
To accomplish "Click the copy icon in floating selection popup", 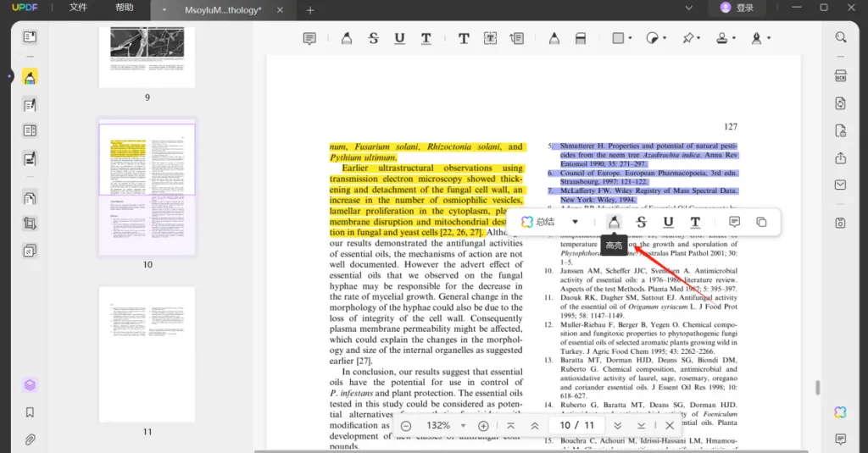I will click(x=761, y=222).
